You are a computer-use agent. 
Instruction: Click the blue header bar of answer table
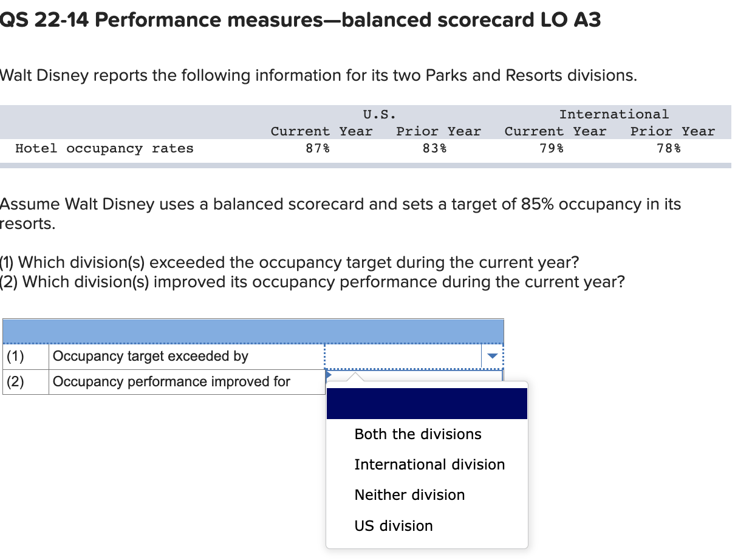point(253,332)
